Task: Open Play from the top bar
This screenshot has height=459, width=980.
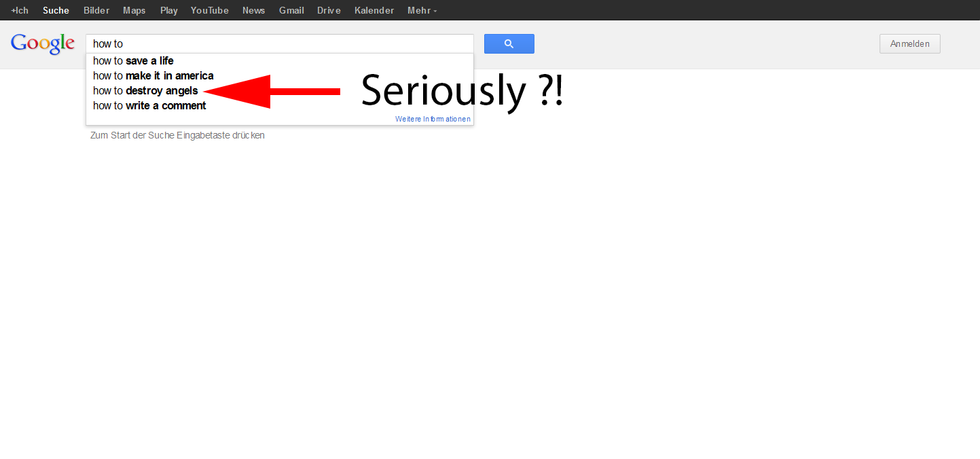Action: 169,10
